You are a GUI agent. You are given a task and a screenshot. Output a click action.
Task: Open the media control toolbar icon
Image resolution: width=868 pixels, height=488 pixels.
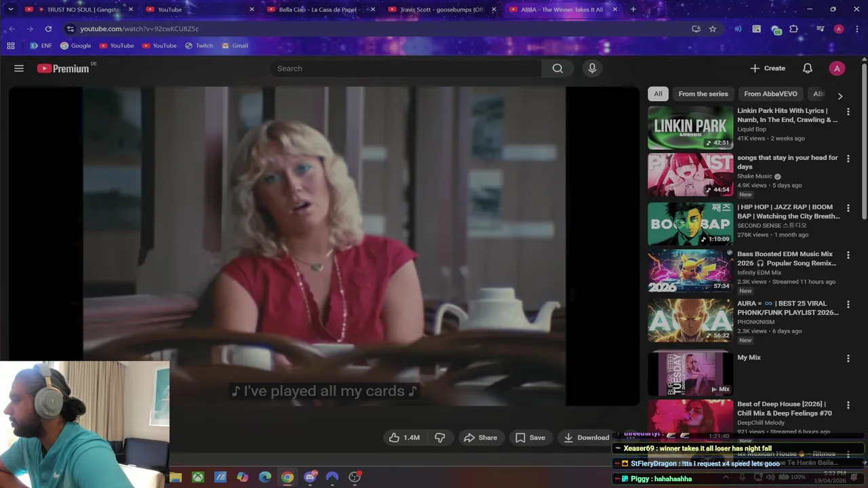click(x=821, y=29)
